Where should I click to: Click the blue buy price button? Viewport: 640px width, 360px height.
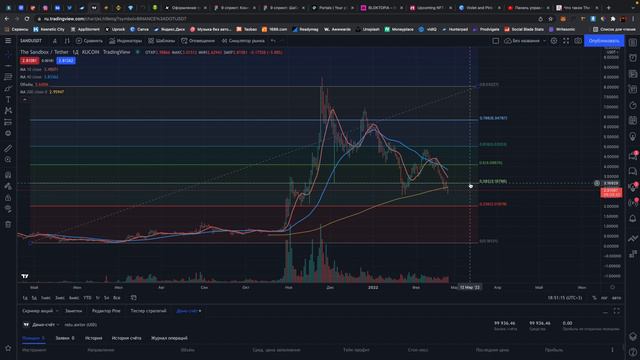pos(66,60)
